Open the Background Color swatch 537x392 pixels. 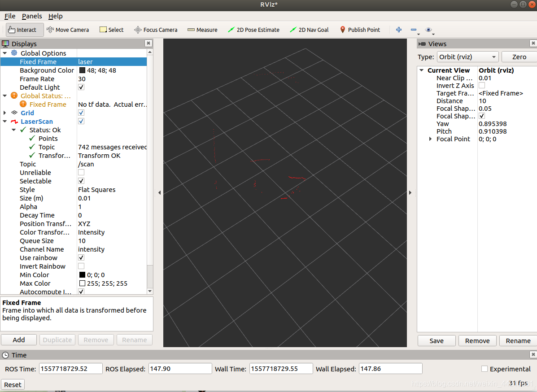[x=82, y=70]
